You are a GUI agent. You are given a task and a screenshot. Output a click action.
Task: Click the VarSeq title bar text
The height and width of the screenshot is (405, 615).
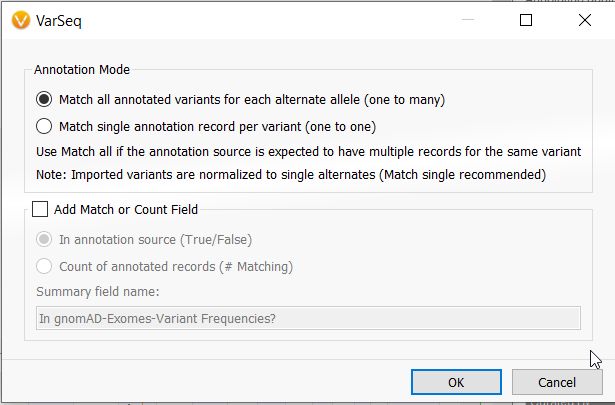tap(59, 20)
